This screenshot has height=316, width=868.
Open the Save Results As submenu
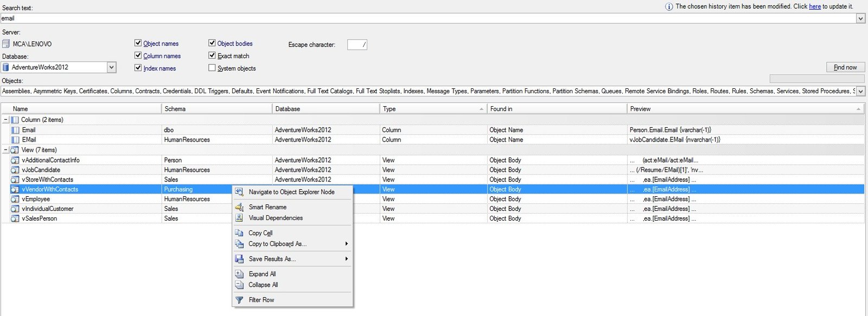point(347,259)
